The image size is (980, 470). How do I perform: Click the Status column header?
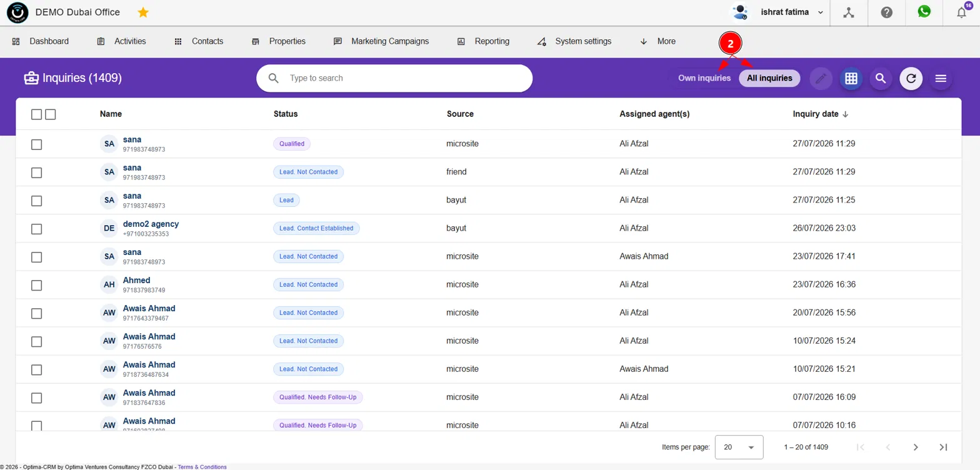(x=286, y=114)
